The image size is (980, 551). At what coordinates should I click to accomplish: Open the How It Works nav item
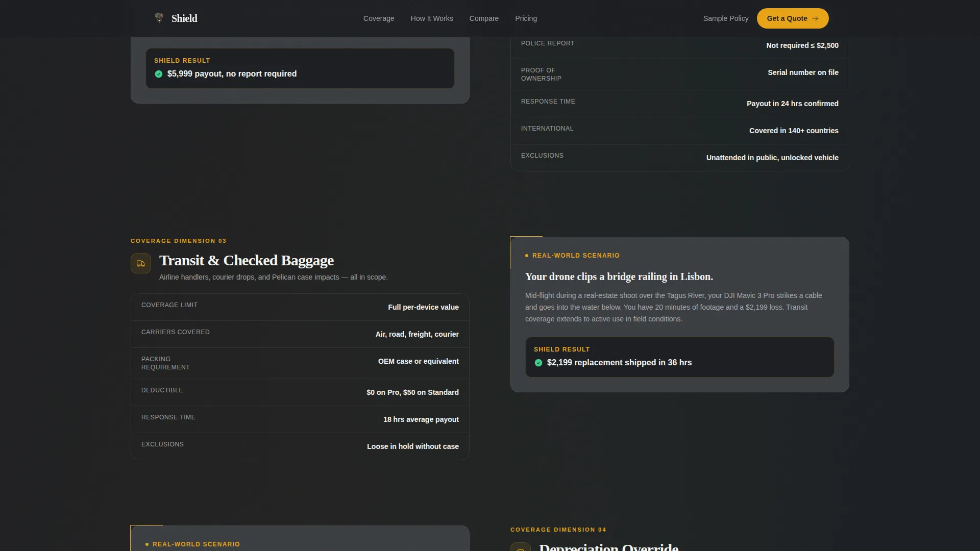click(x=432, y=18)
